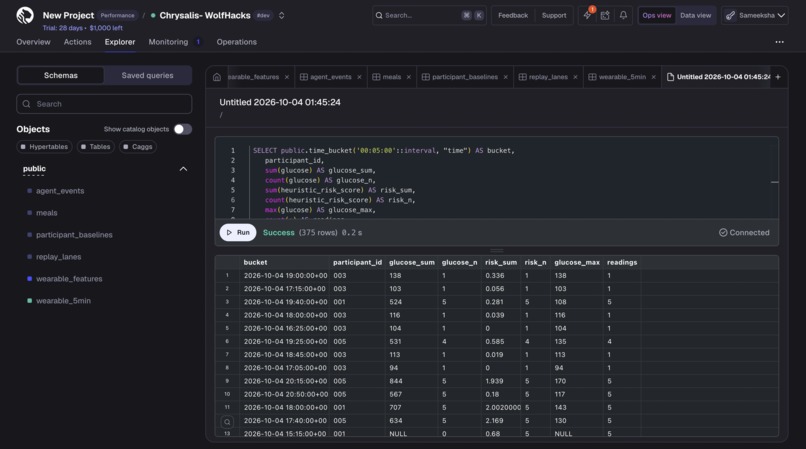The image size is (806, 449).
Task: Select the Untitled 2026-10-04 query tab
Action: tap(718, 77)
